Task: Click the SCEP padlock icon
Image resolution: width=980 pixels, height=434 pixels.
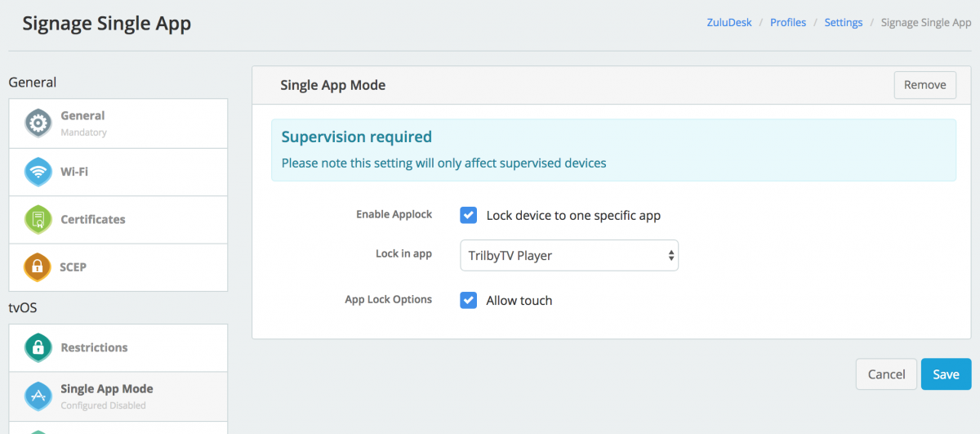Action: [x=38, y=266]
